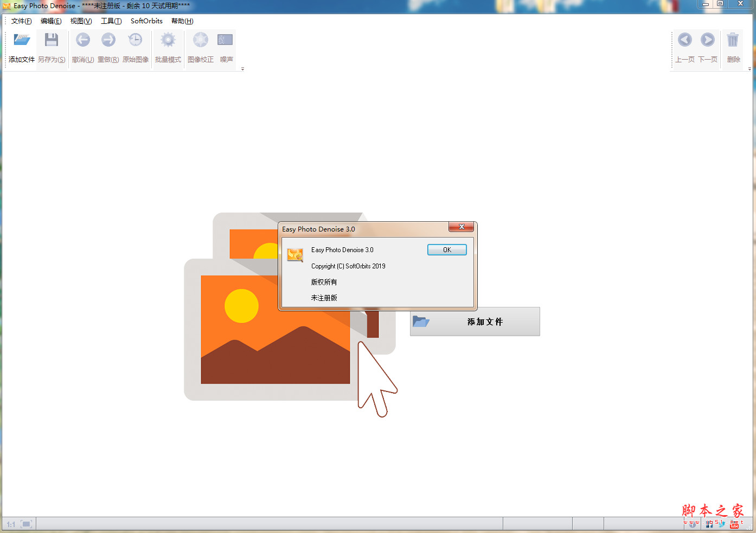Click the Save As (另存为) floppy disk icon
The width and height of the screenshot is (756, 533).
click(52, 40)
